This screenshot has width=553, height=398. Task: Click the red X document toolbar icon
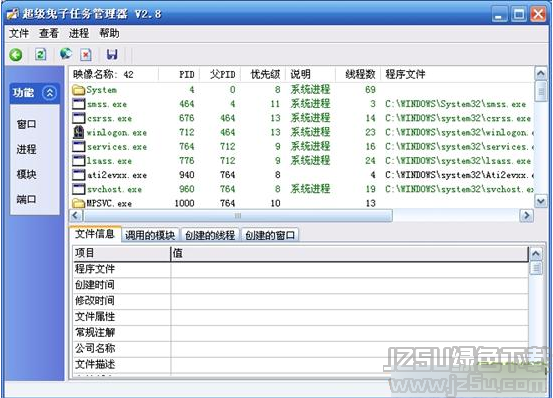(86, 55)
